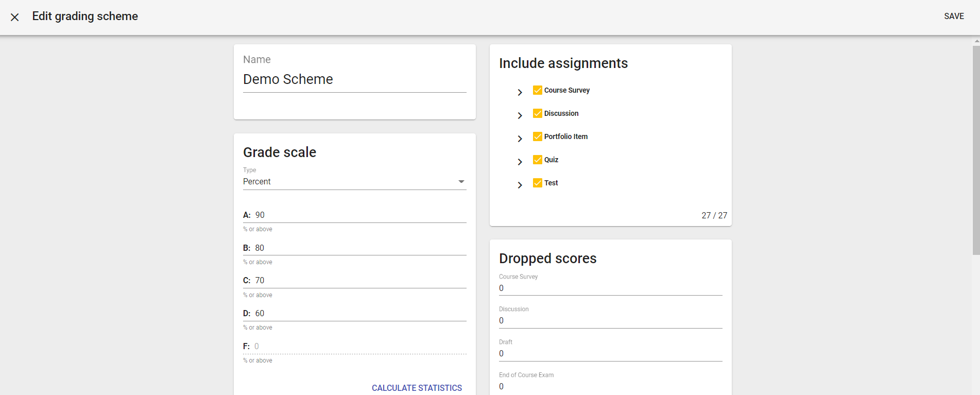Expand the Portfolio Item assignment group
Viewport: 980px width, 395px height.
click(520, 139)
